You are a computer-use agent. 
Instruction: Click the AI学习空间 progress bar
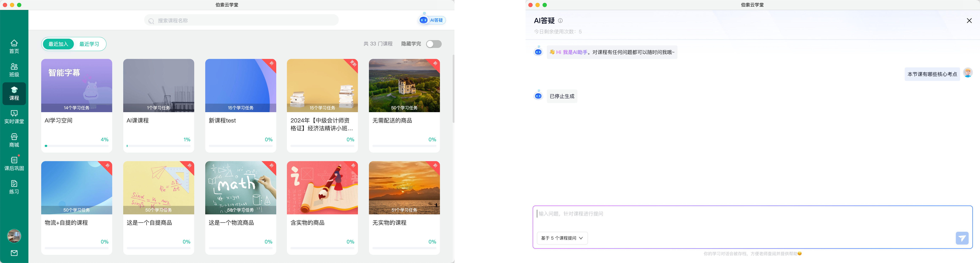[x=77, y=146]
